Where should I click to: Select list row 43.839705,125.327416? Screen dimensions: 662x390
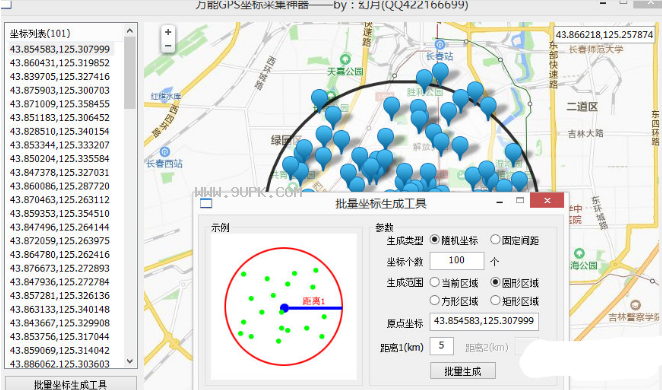pyautogui.click(x=60, y=76)
